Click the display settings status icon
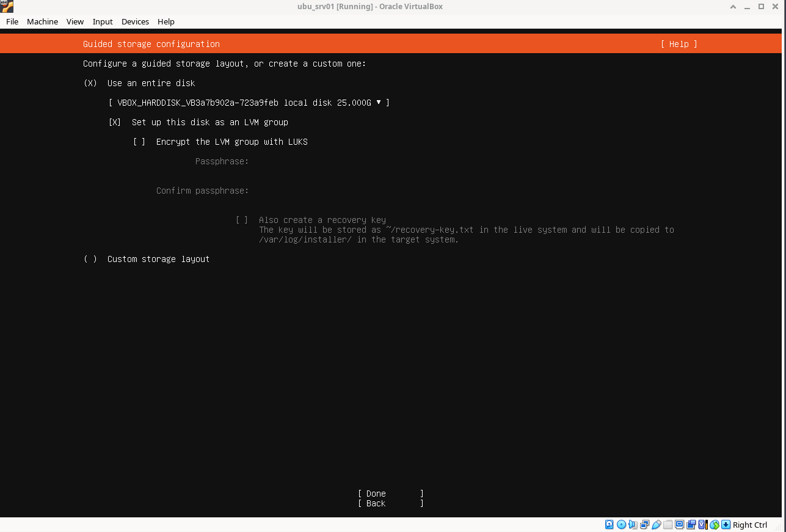Image resolution: width=786 pixels, height=532 pixels. click(680, 525)
